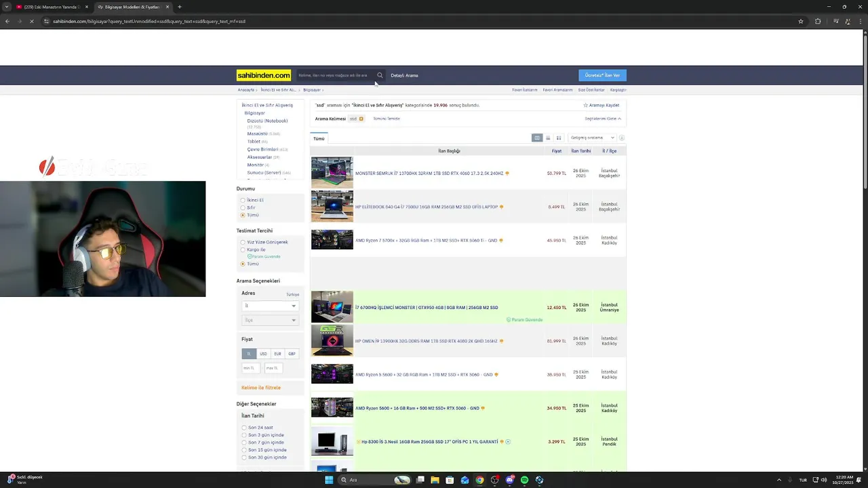Sort listings by Fiyat column header

[x=557, y=150]
